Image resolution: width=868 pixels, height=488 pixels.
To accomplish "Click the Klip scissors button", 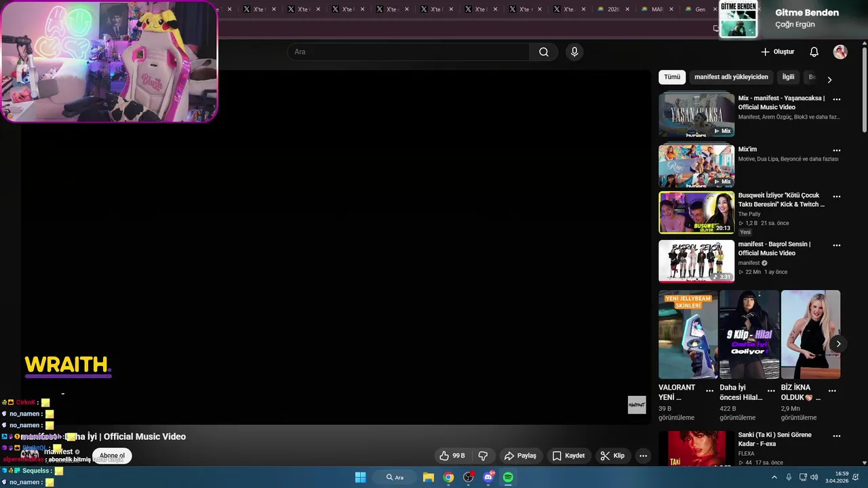I will coord(612,456).
